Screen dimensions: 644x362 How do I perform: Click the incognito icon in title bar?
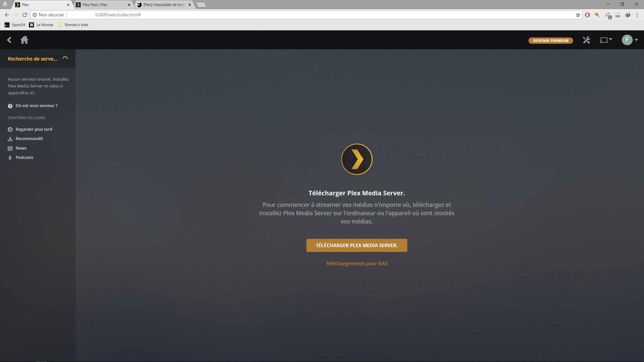tap(5, 4)
